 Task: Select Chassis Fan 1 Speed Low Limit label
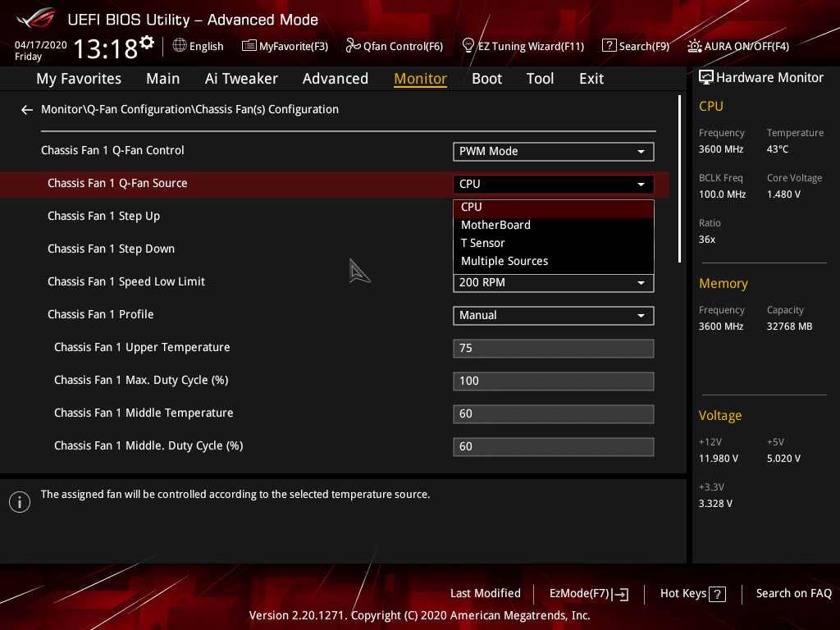(126, 282)
